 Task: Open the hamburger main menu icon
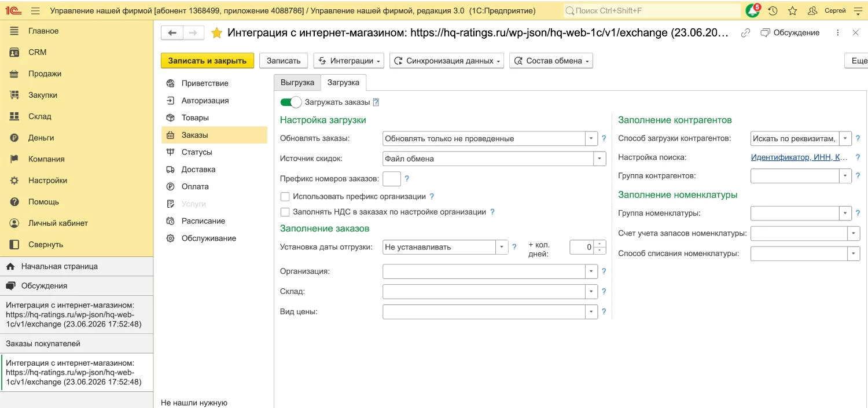(35, 11)
